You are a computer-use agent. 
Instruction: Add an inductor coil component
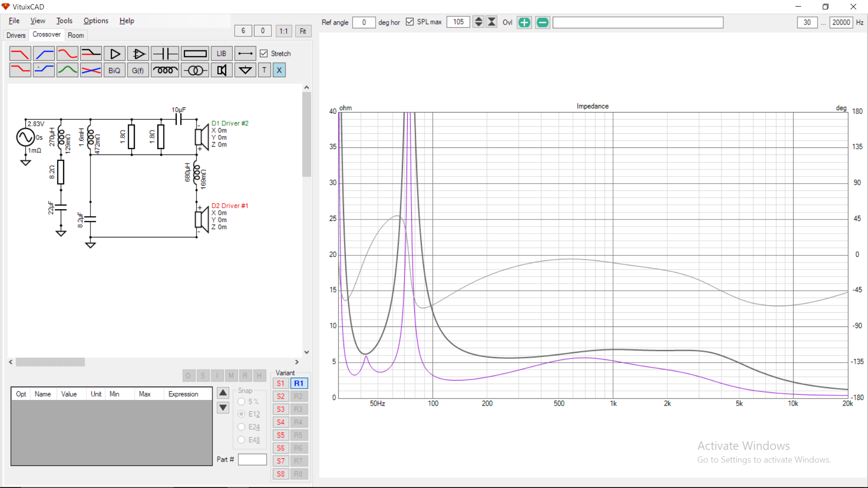[x=165, y=70]
